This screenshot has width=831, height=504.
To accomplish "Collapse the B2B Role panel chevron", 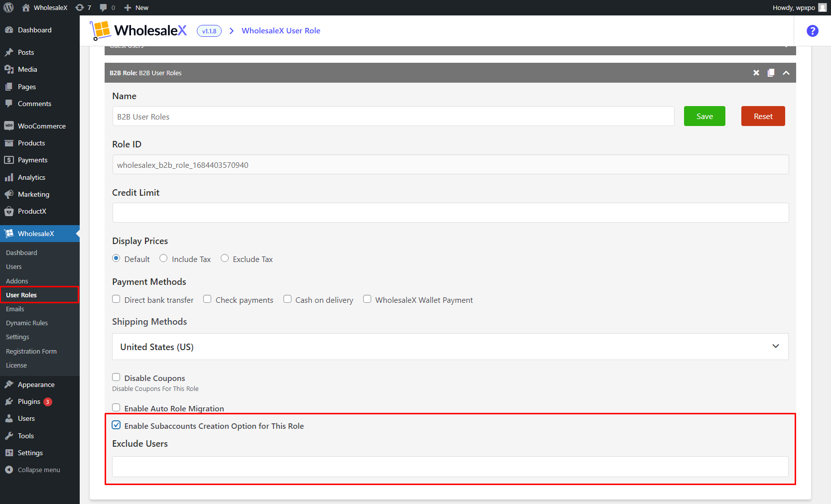I will tap(786, 73).
